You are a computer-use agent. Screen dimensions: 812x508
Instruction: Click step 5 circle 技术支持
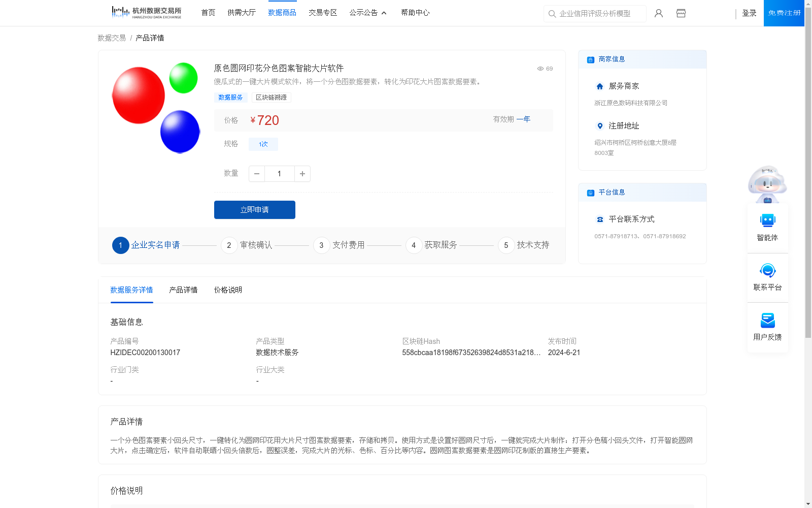(x=506, y=245)
